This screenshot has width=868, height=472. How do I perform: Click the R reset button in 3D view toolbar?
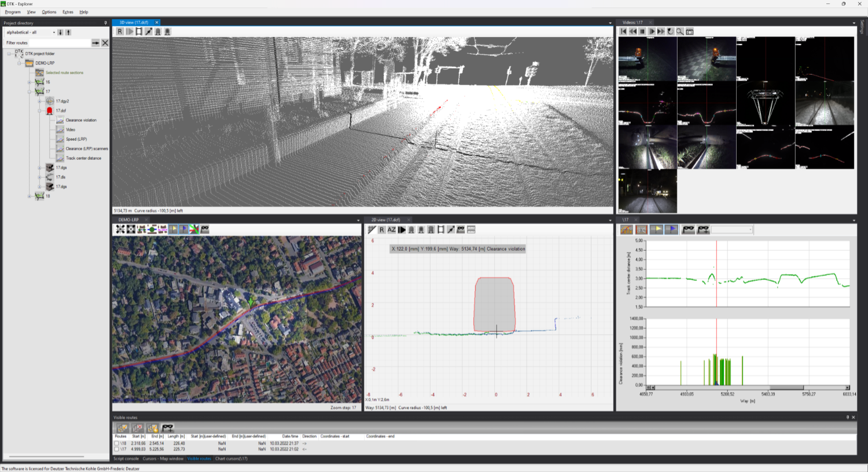pyautogui.click(x=120, y=31)
